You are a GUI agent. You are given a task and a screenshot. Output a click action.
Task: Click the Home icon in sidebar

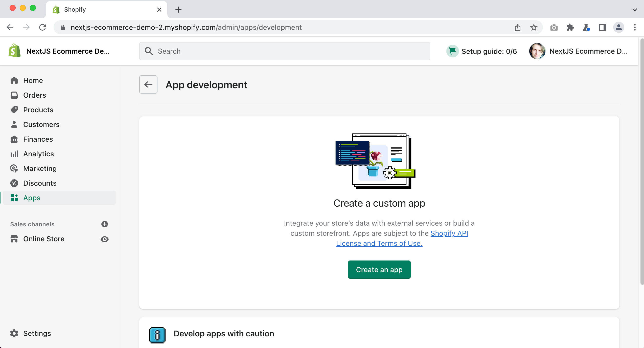point(14,81)
